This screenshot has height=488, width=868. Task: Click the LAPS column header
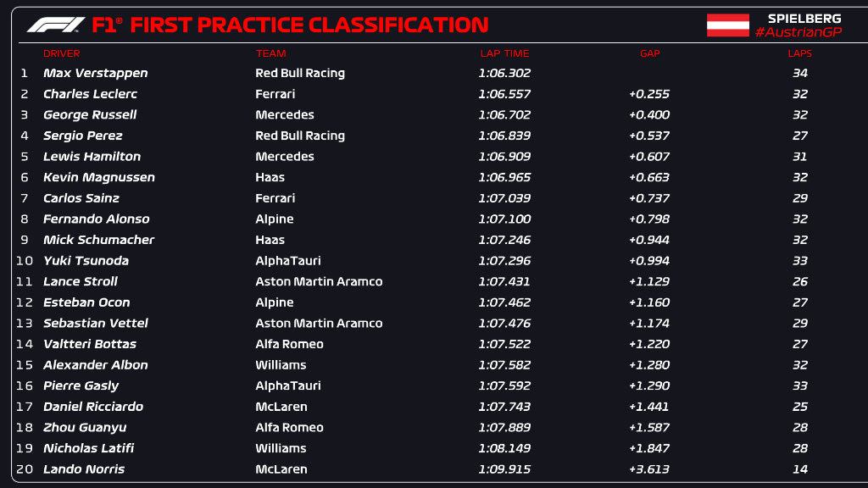(799, 53)
